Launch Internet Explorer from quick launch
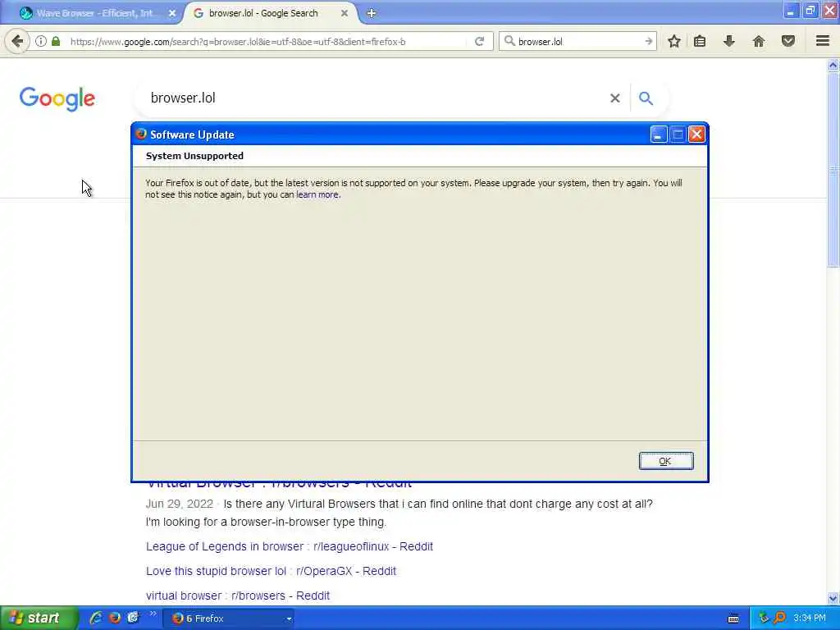This screenshot has height=630, width=840. pos(97,618)
